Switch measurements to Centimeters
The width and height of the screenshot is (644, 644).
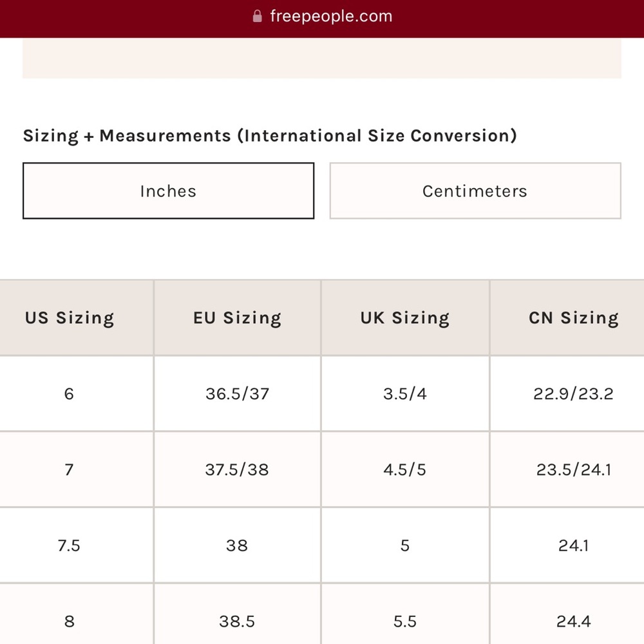475,191
